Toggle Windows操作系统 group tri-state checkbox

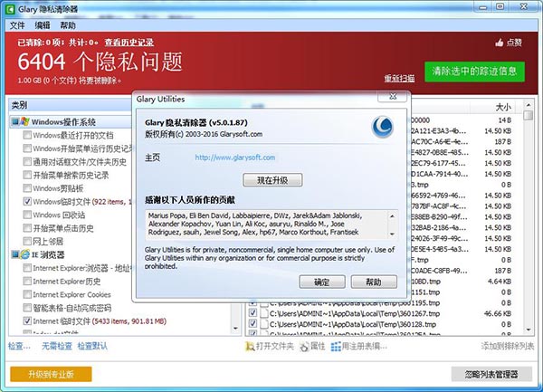click(15, 121)
